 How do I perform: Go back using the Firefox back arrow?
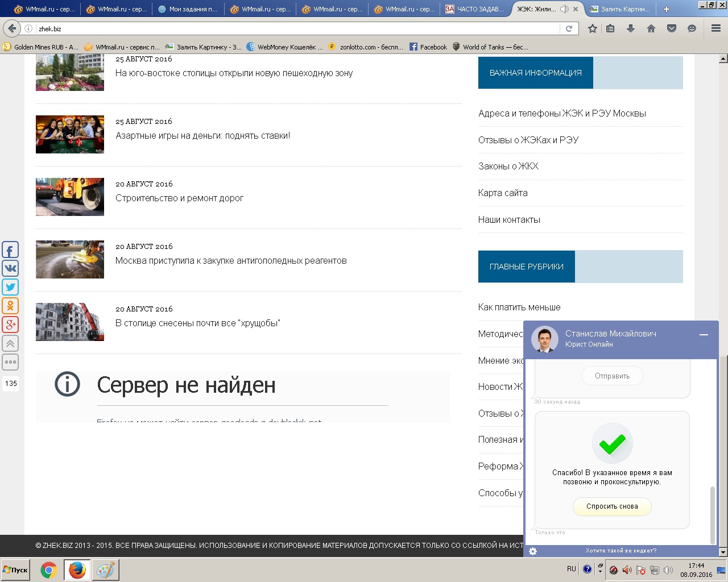(x=12, y=28)
